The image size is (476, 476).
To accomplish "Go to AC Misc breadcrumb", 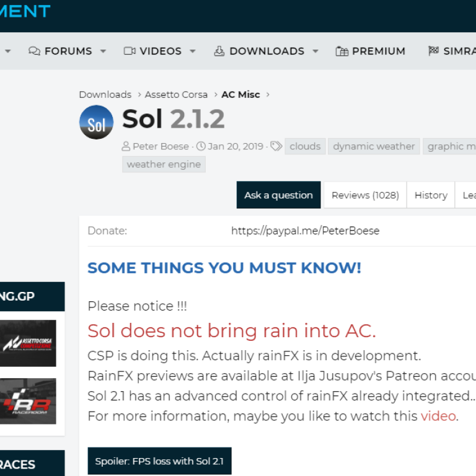I will (x=240, y=95).
